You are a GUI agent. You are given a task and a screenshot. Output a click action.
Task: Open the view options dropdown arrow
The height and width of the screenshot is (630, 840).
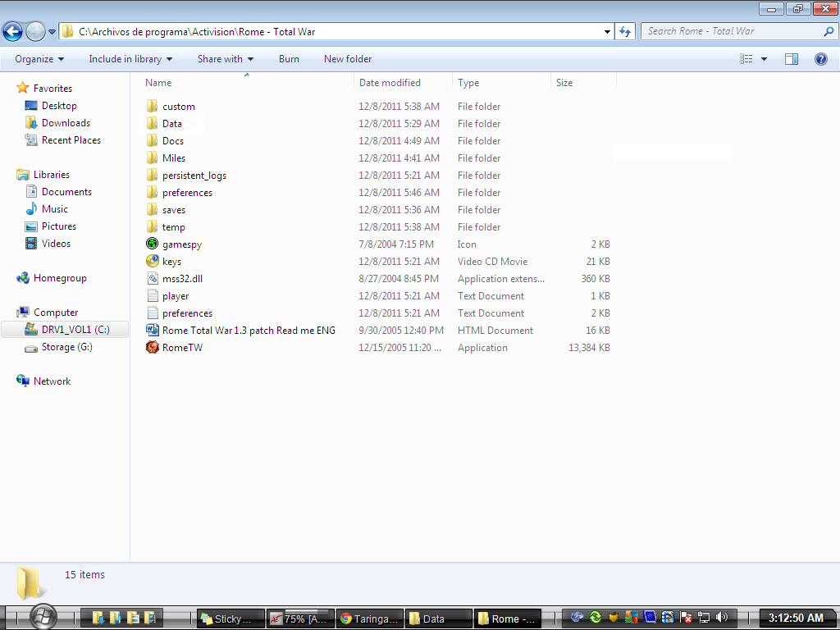(764, 59)
